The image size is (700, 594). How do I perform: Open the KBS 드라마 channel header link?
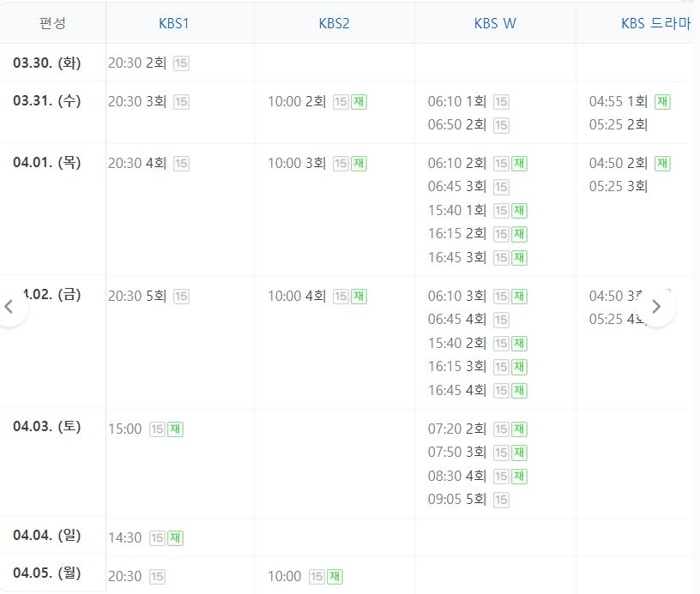[655, 23]
